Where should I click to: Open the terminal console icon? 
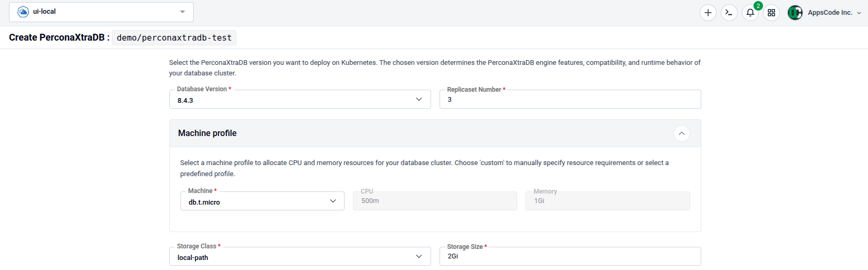729,13
